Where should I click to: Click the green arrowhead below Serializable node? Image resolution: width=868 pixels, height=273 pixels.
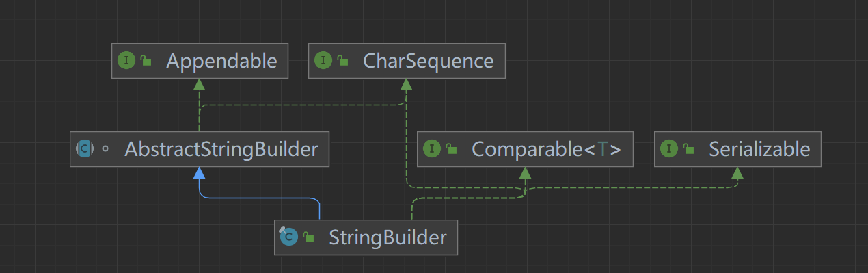tap(737, 173)
